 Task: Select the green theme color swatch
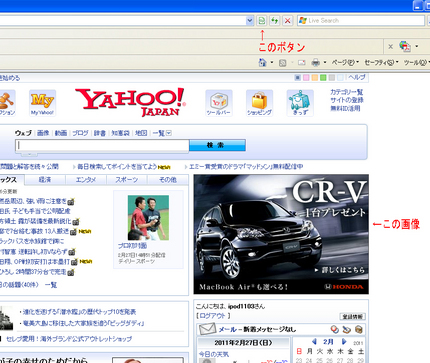(x=323, y=78)
